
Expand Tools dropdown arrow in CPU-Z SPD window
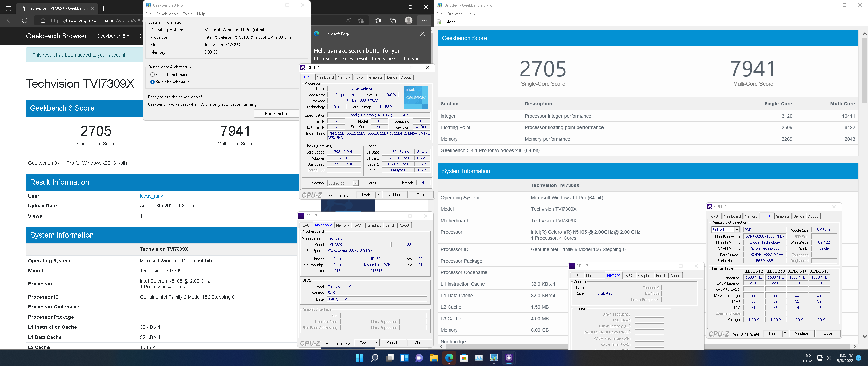[785, 333]
